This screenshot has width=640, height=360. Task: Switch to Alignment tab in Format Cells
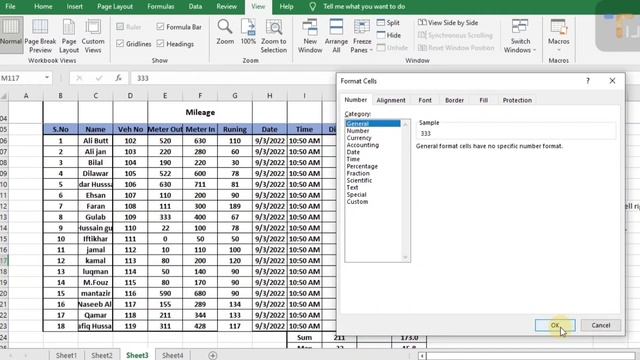[391, 100]
